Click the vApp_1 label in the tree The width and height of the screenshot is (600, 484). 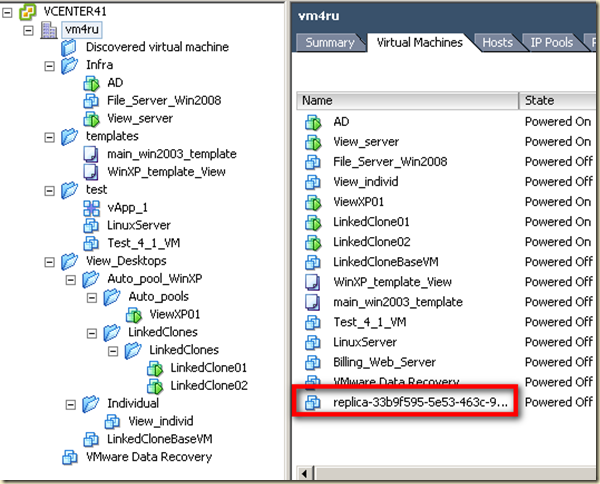pyautogui.click(x=127, y=208)
